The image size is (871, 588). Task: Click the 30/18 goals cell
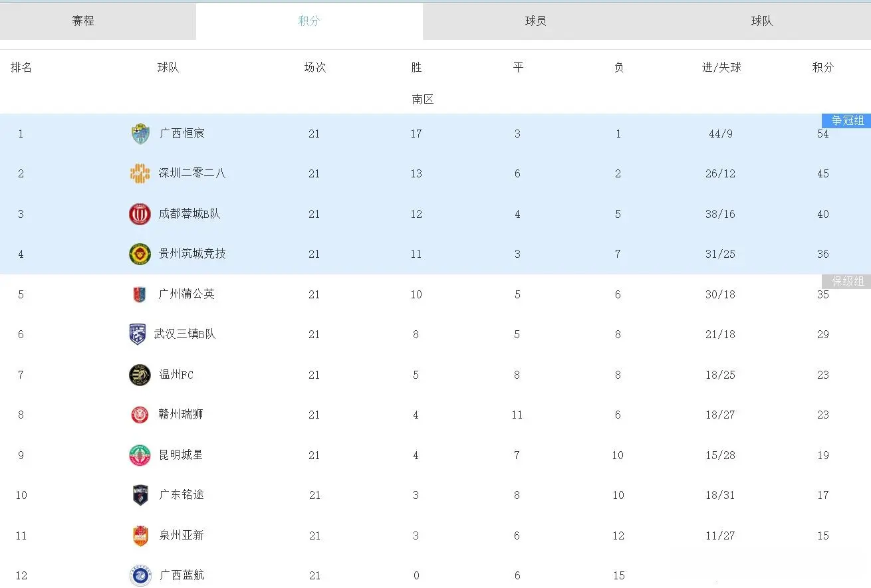pos(721,295)
